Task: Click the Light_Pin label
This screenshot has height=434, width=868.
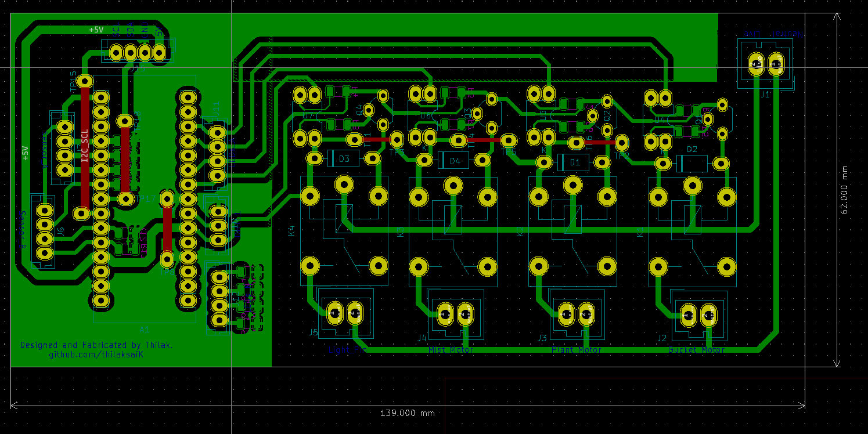Action: point(348,350)
